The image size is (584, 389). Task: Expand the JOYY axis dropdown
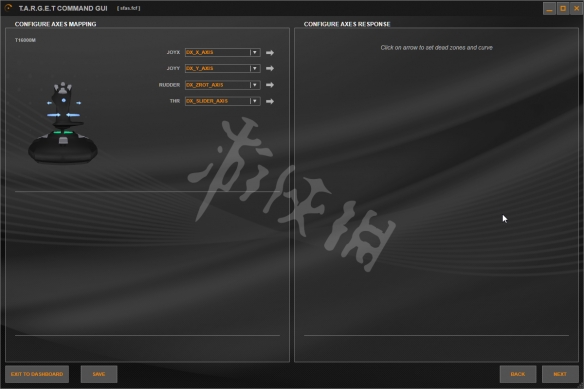pyautogui.click(x=255, y=69)
